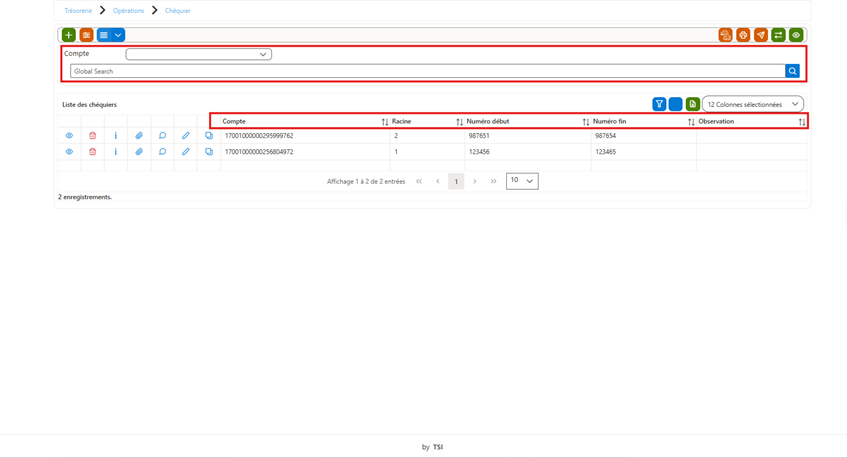Open the Compte dropdown filter
847x458 pixels.
(x=198, y=54)
